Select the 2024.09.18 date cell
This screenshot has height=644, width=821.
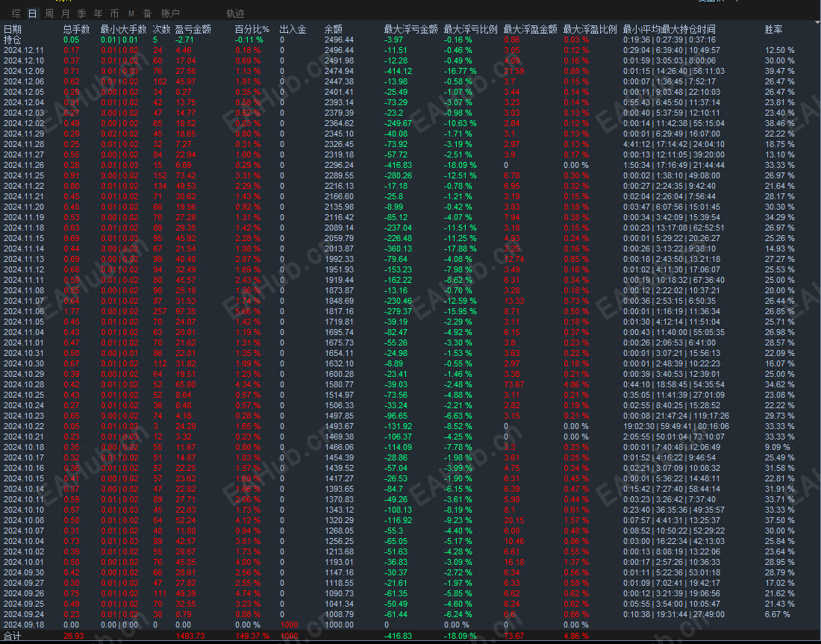pyautogui.click(x=24, y=625)
